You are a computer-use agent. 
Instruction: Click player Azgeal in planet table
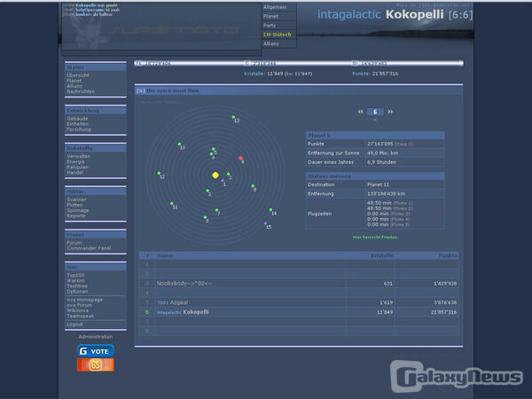tap(179, 302)
